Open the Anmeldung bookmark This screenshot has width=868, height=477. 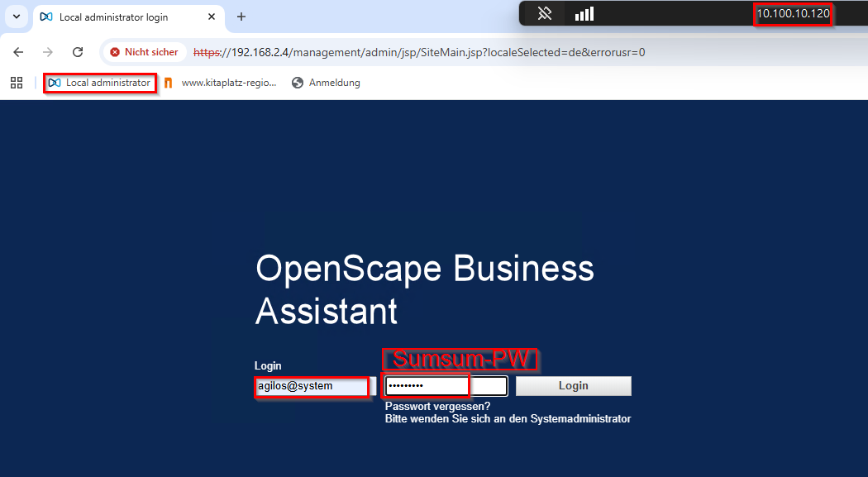pyautogui.click(x=326, y=83)
